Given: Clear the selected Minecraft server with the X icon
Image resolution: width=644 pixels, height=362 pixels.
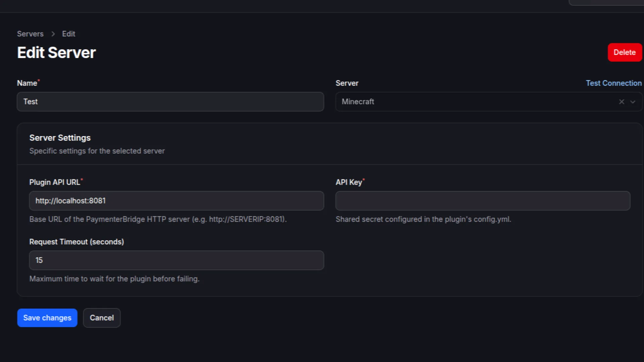Looking at the screenshot, I should tap(622, 102).
